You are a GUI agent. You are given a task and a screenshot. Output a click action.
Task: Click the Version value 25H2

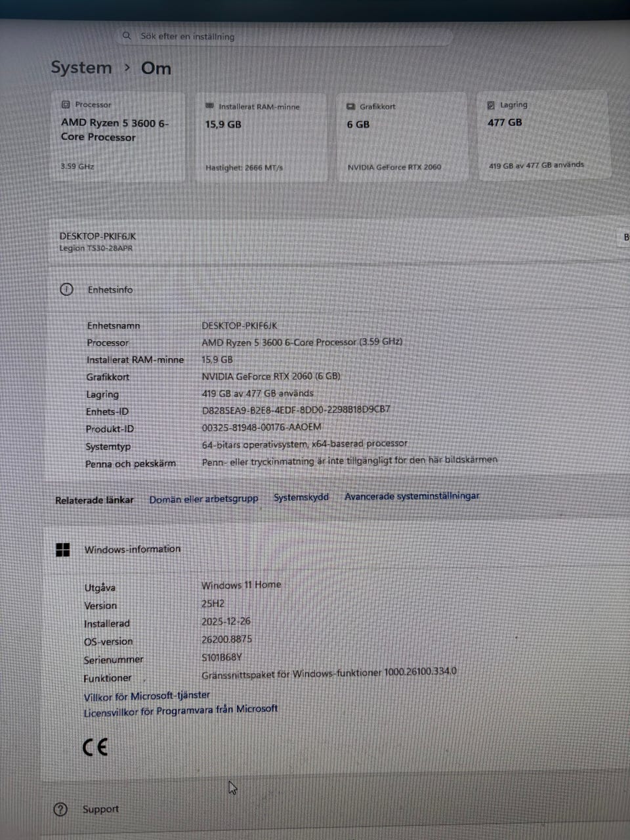(213, 603)
